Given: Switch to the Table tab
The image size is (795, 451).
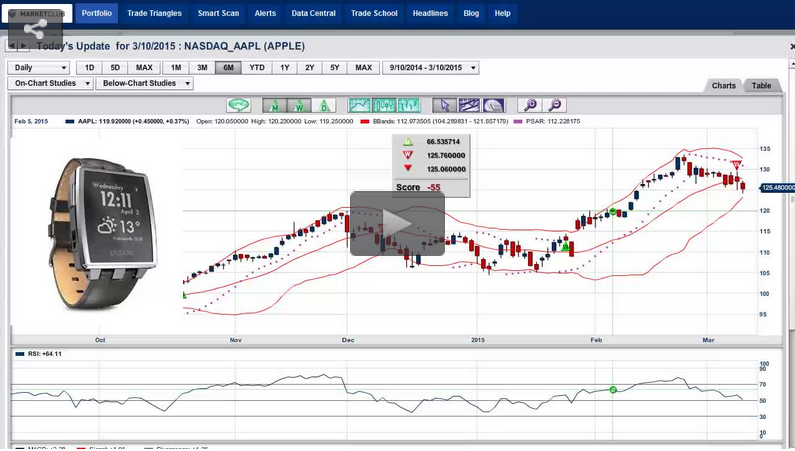Looking at the screenshot, I should (761, 86).
